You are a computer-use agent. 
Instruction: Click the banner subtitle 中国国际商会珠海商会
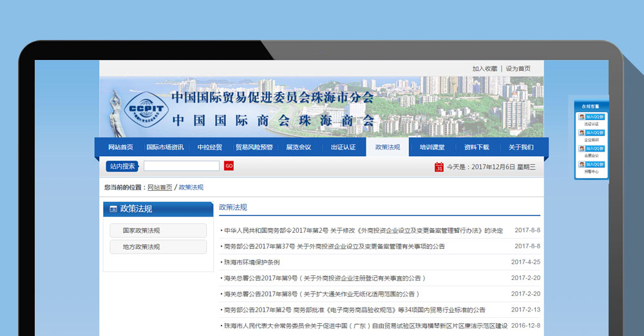coord(273,121)
